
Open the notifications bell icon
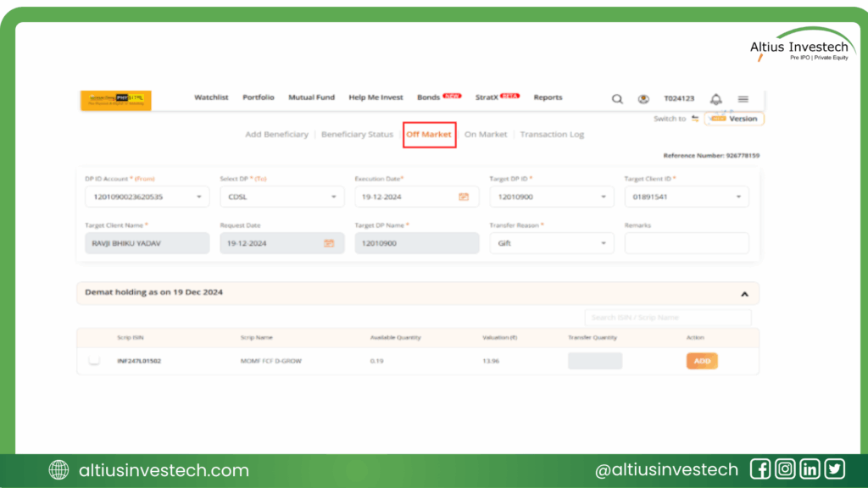tap(716, 98)
